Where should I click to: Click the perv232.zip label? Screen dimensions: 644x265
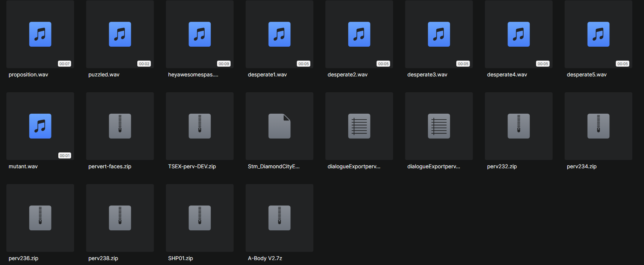pyautogui.click(x=502, y=166)
